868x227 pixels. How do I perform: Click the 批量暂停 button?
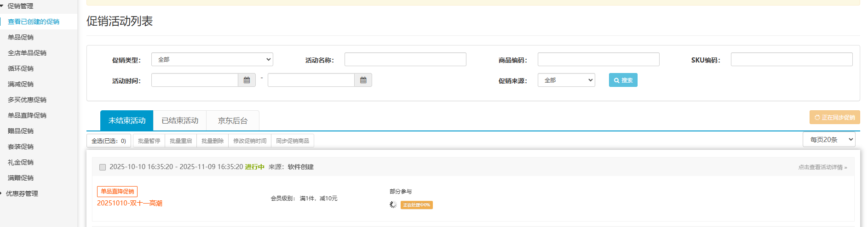(x=149, y=141)
